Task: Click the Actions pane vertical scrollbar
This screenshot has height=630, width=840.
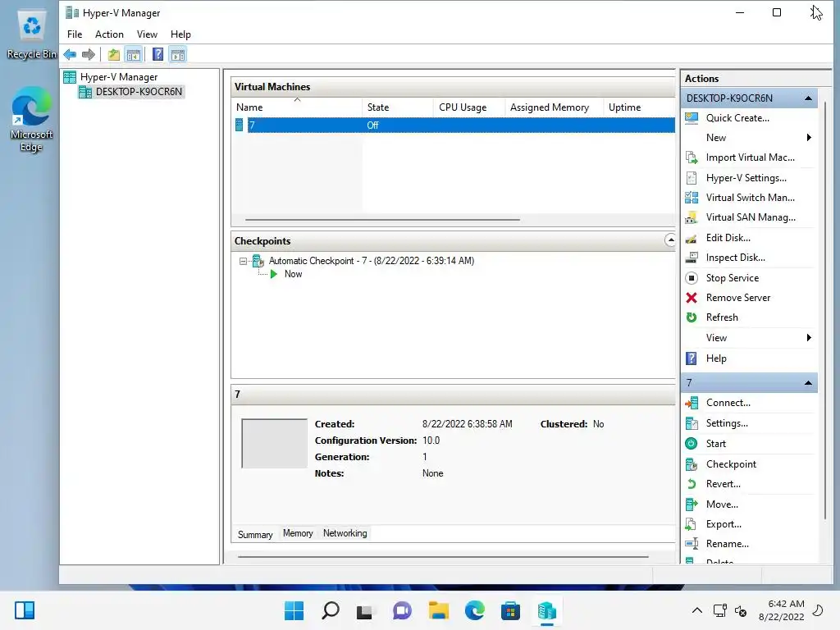Action: point(825,311)
